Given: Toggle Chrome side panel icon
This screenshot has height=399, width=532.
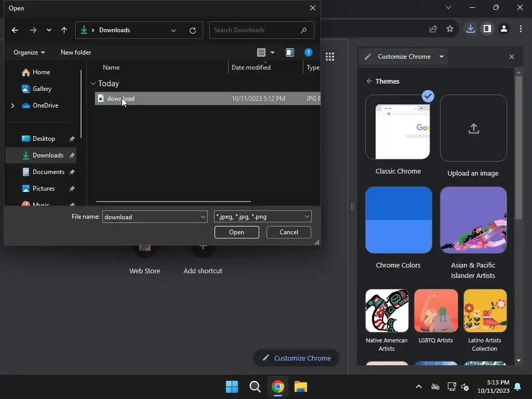Looking at the screenshot, I should click(x=487, y=29).
